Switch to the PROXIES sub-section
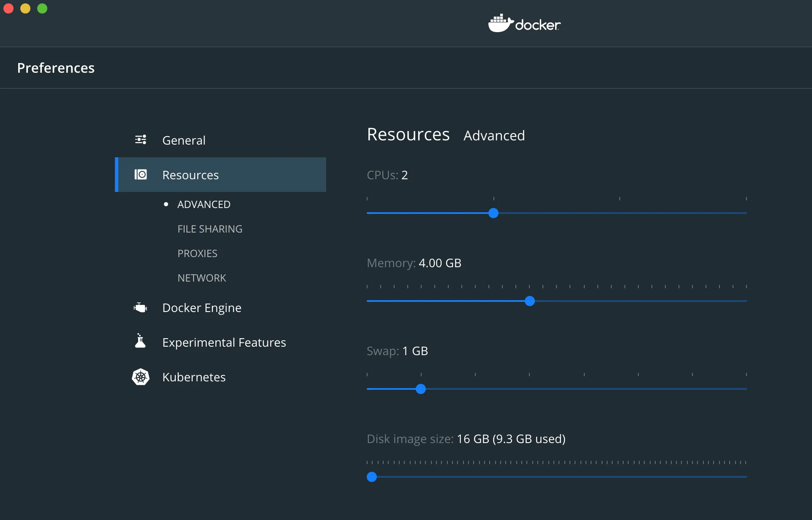 (197, 254)
